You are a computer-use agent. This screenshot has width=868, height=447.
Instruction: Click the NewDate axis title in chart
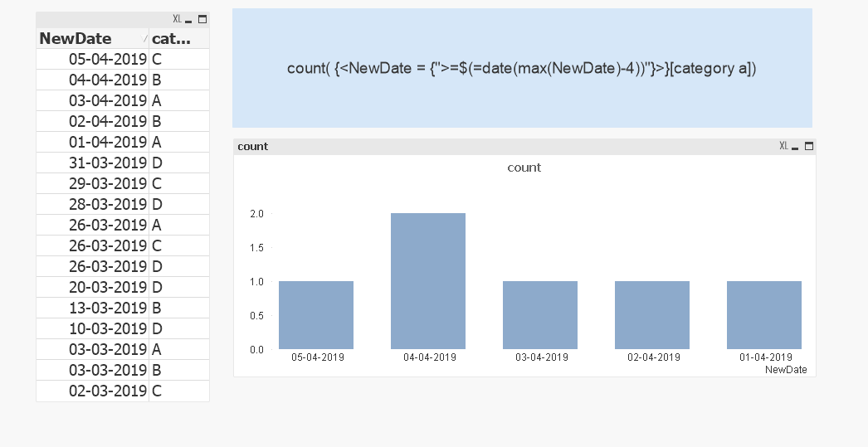[786, 370]
